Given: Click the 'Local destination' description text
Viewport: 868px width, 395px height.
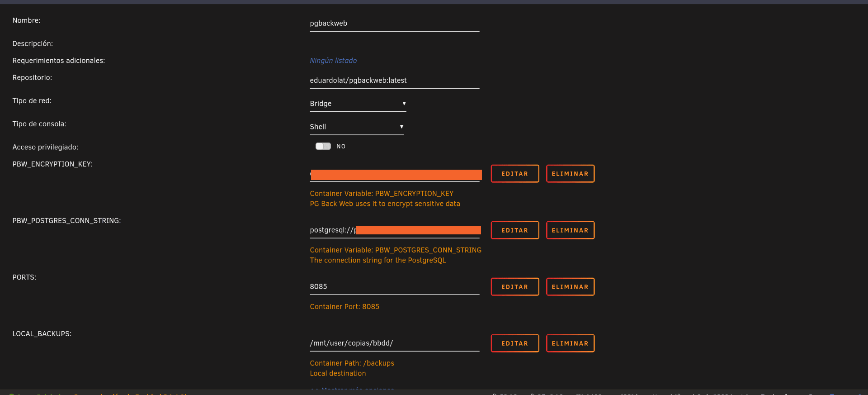Looking at the screenshot, I should click(338, 374).
